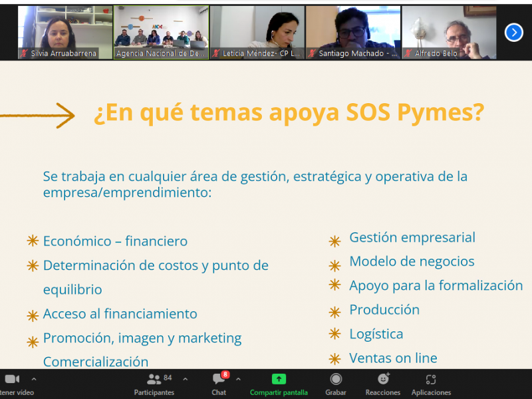The width and height of the screenshot is (532, 399).
Task: Open video options chevron next to camera
Action: tap(34, 379)
